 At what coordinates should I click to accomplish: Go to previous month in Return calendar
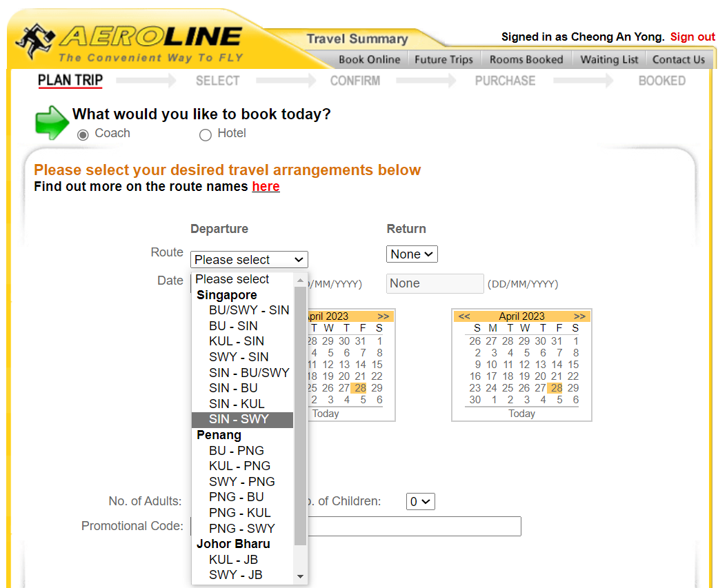[x=464, y=316]
